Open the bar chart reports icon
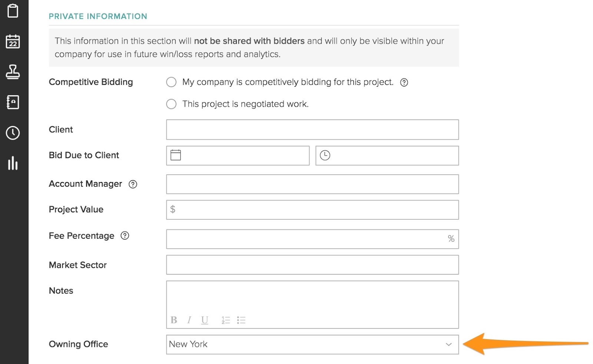 (13, 163)
